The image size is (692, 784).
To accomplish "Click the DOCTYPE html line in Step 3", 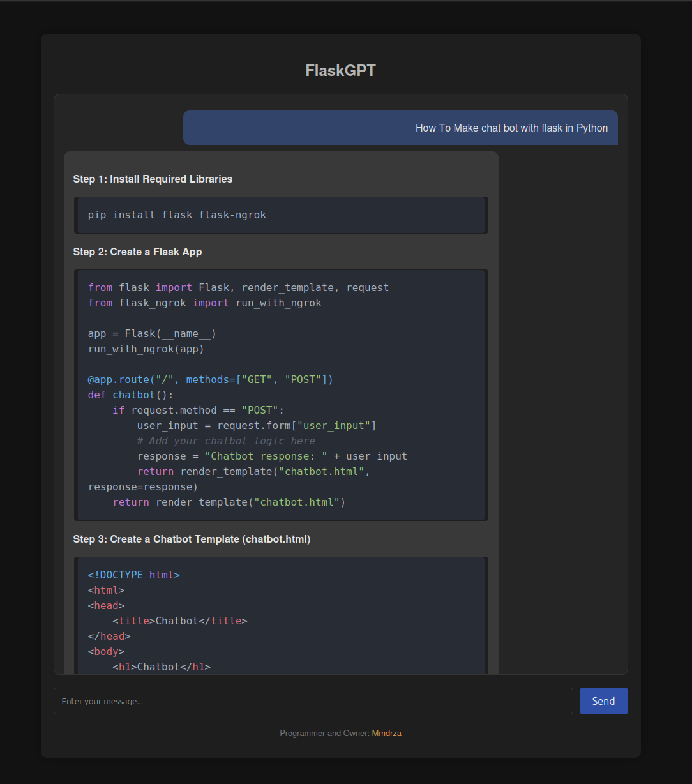I will (x=133, y=575).
